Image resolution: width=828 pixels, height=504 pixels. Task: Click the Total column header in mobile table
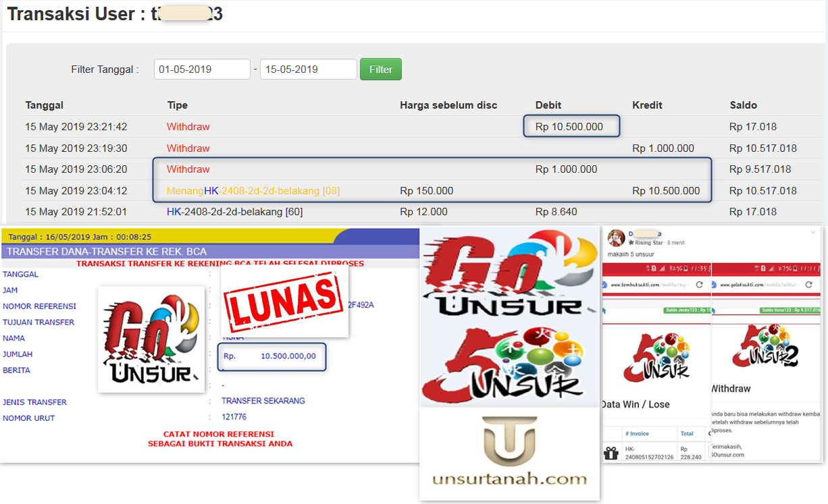[x=687, y=434]
